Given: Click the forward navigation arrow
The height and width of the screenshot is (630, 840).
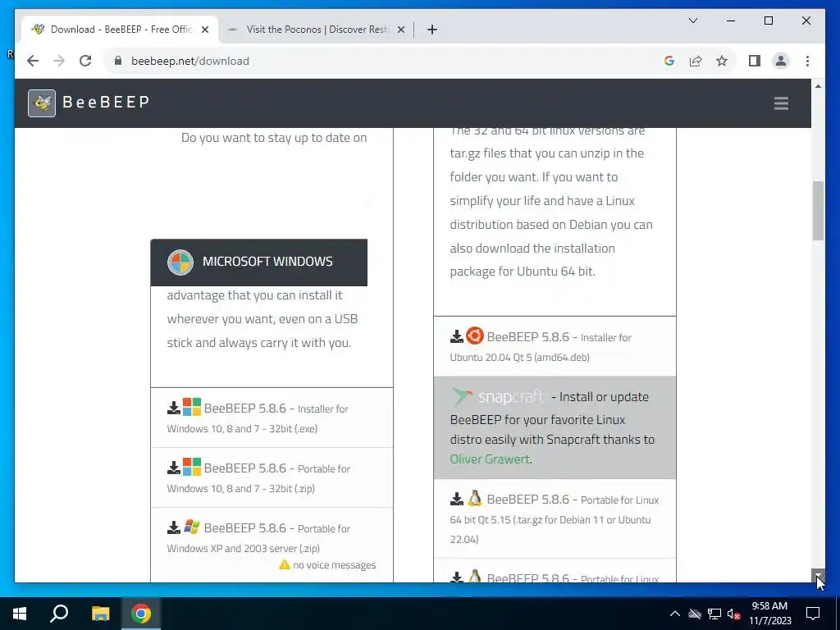Looking at the screenshot, I should coord(59,61).
